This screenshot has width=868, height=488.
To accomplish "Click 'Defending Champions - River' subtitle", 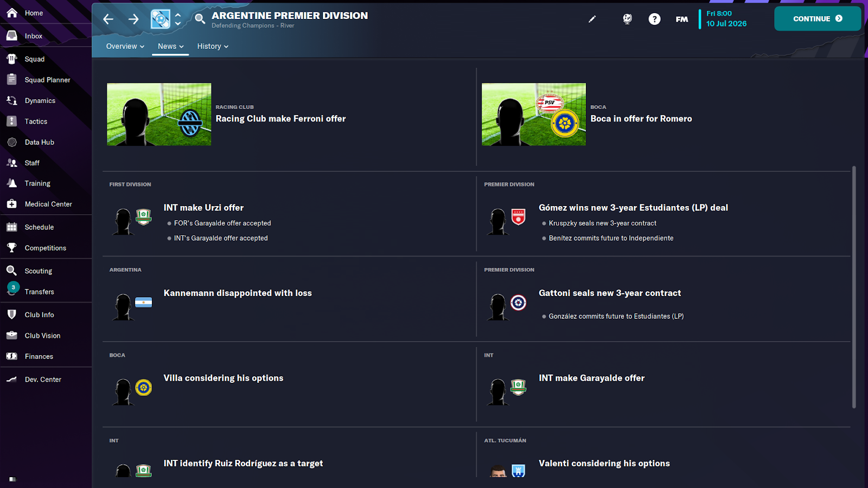I will (253, 26).
